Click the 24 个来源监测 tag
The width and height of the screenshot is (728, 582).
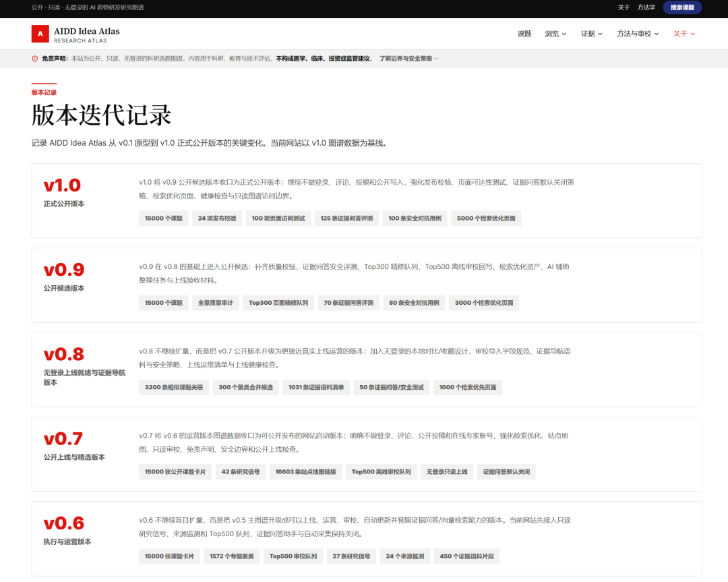click(x=405, y=556)
